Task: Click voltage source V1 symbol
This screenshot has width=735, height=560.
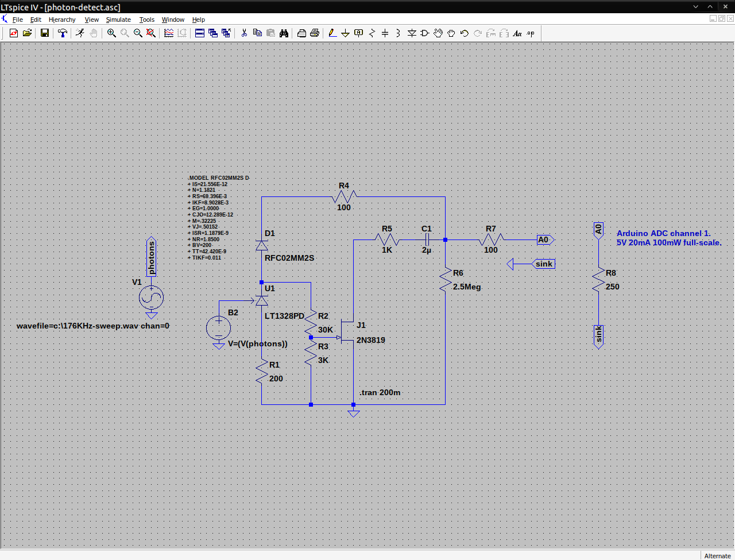Action: click(152, 298)
